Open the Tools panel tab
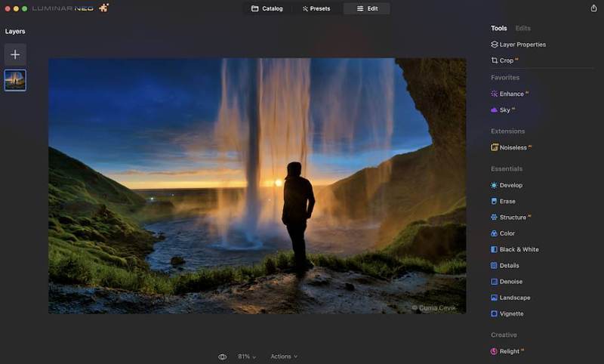Image resolution: width=604 pixels, height=364 pixels. tap(499, 28)
